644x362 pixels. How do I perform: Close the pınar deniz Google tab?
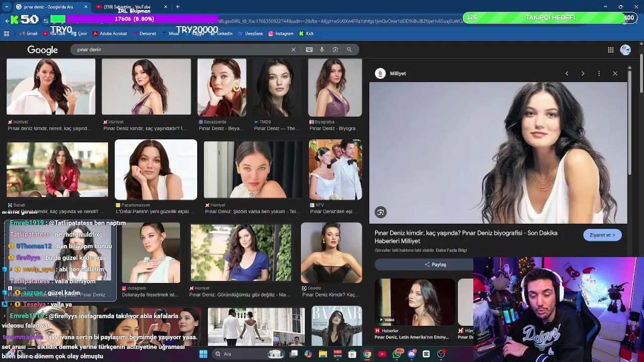click(x=86, y=7)
